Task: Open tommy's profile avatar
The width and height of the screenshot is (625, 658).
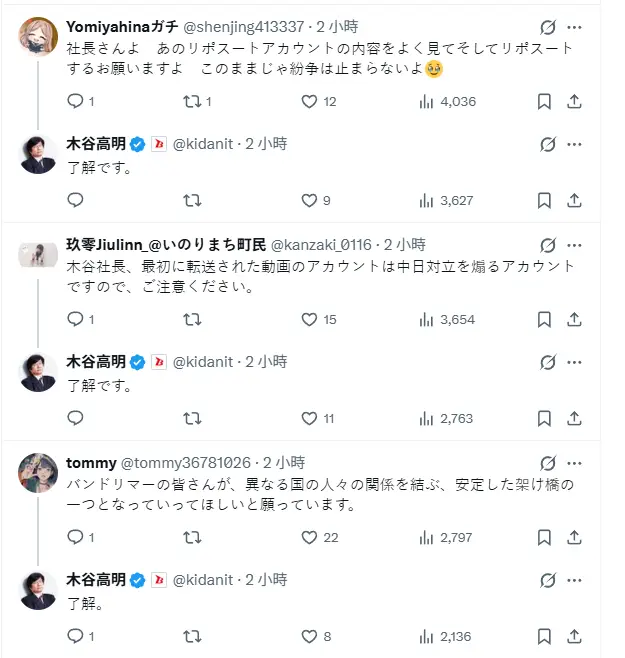Action: point(38,473)
